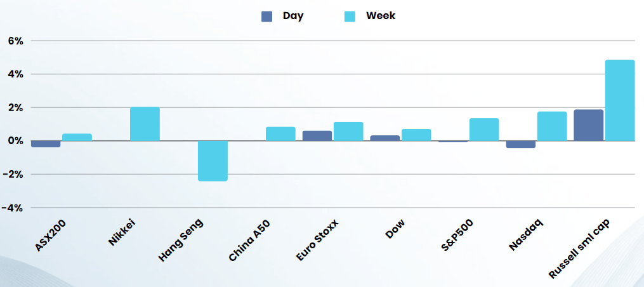644x287 pixels.
Task: Click the Day legend color swatch
Action: (x=266, y=17)
